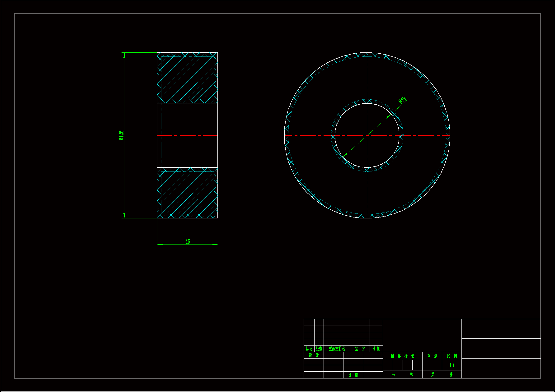Click the 设计 designer label cell

tap(314, 355)
